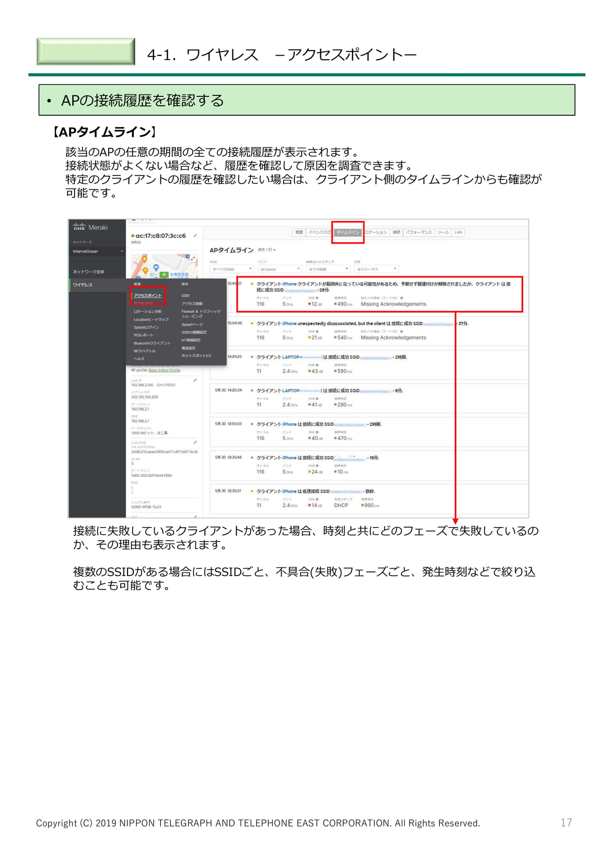614x868 pixels.
Task: Open the すべてのSSID filter dropdown
Action: click(231, 269)
